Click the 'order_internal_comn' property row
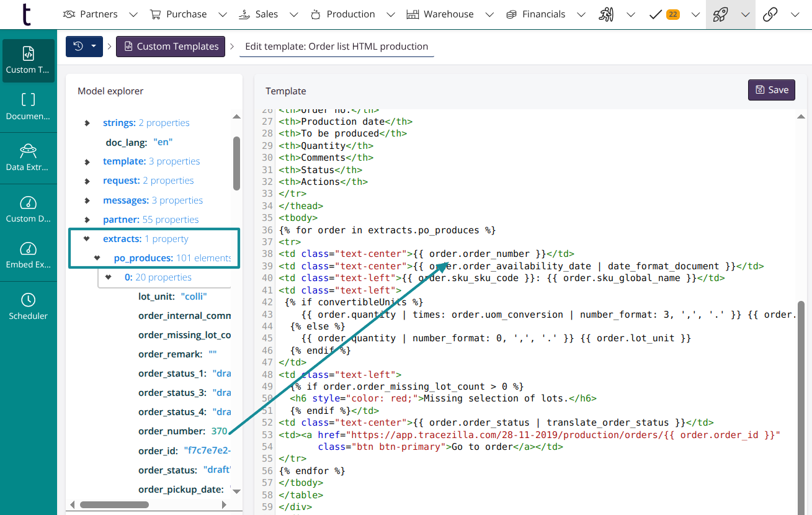The height and width of the screenshot is (515, 812). click(x=184, y=316)
